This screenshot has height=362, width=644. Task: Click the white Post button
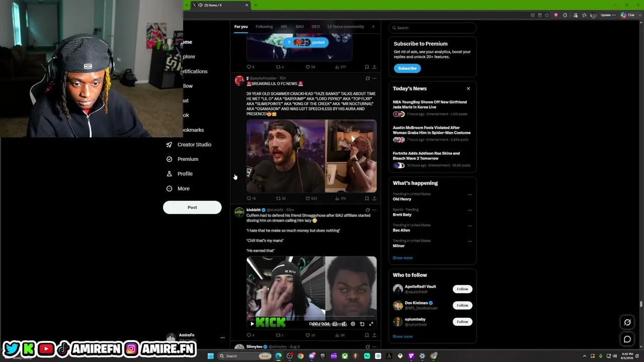[x=192, y=207]
